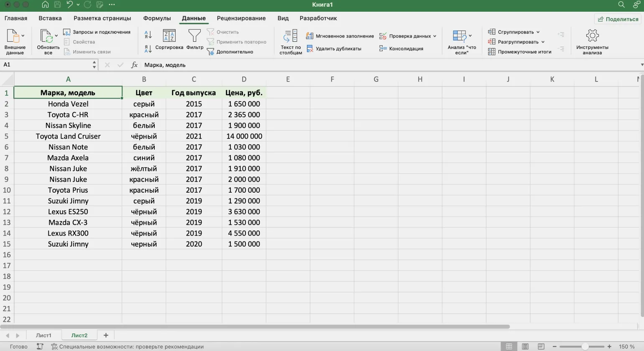Click the Name Box showing A1
Image resolution: width=644 pixels, height=351 pixels.
pos(46,65)
